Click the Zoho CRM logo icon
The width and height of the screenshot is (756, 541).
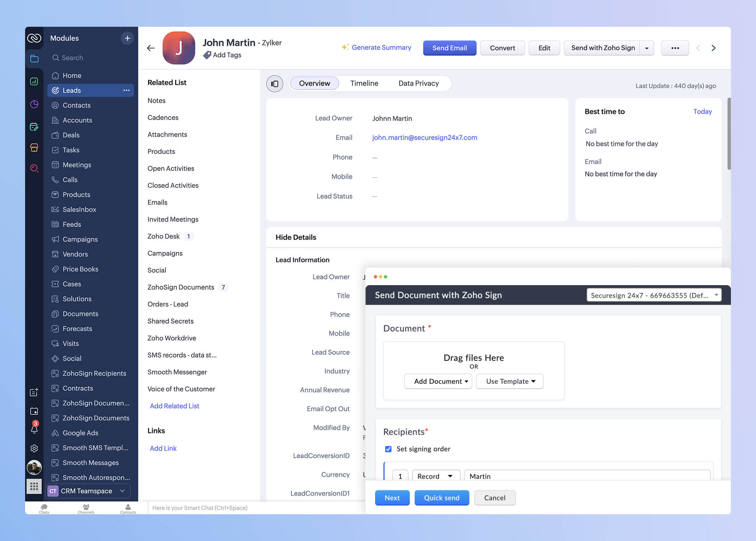34,38
